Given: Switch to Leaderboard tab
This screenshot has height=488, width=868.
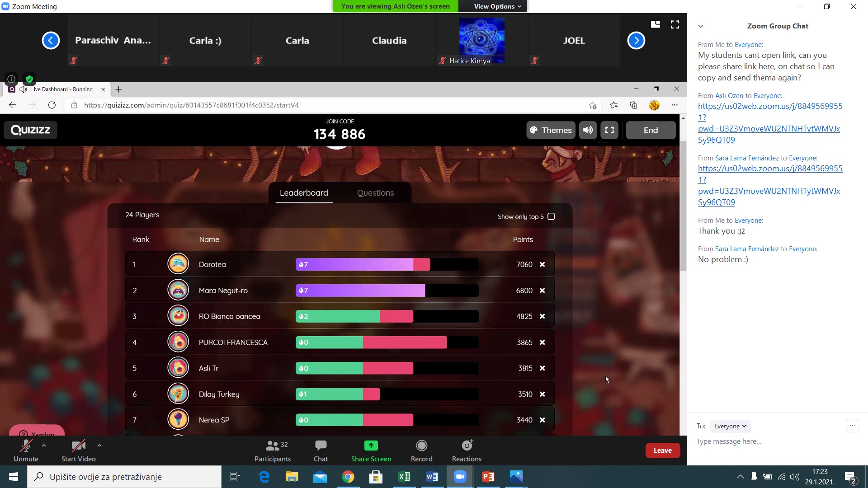Looking at the screenshot, I should pyautogui.click(x=304, y=193).
